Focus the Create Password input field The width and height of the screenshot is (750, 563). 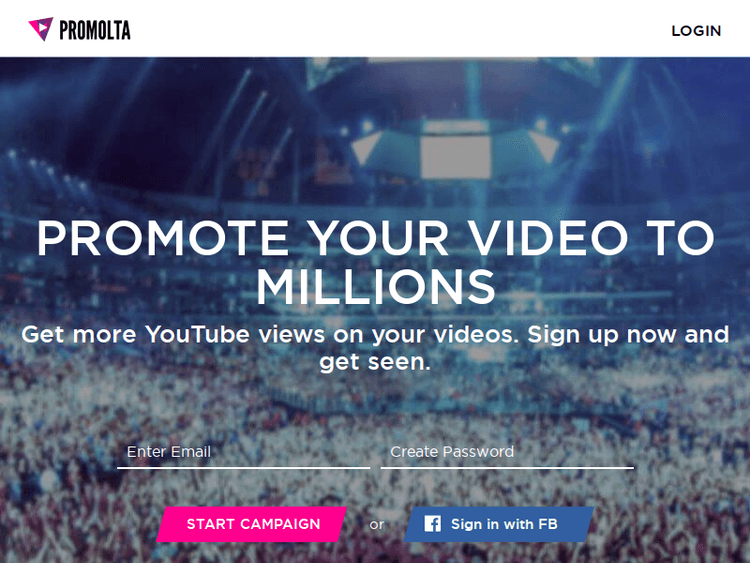[x=507, y=452]
